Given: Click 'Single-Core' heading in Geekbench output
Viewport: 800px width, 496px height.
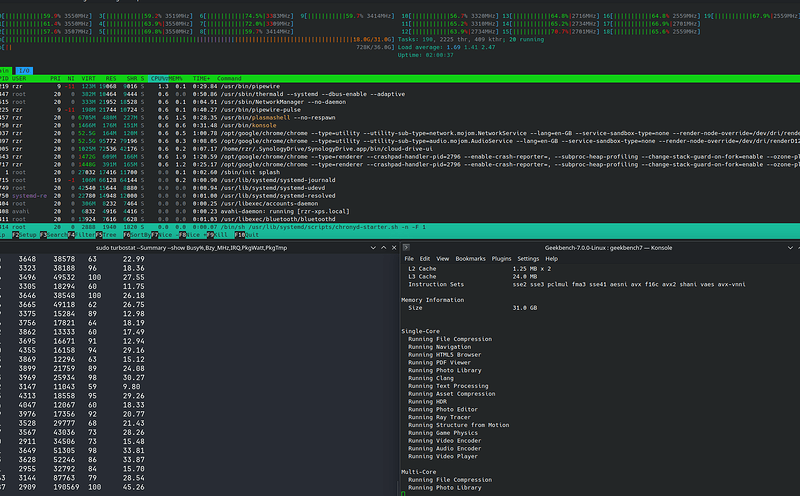Looking at the screenshot, I should pos(420,331).
